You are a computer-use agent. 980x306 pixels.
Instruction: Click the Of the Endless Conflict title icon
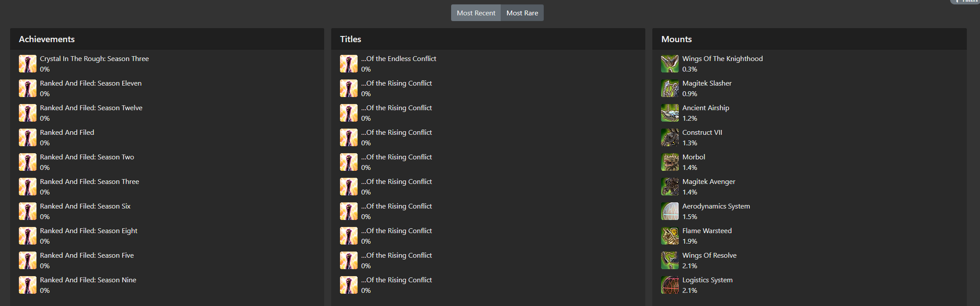click(x=349, y=64)
